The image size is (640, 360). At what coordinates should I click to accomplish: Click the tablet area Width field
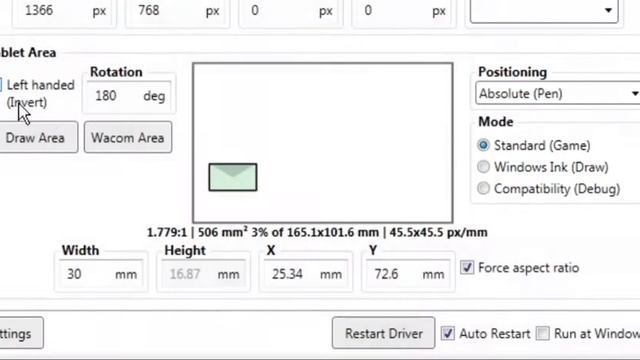click(101, 274)
